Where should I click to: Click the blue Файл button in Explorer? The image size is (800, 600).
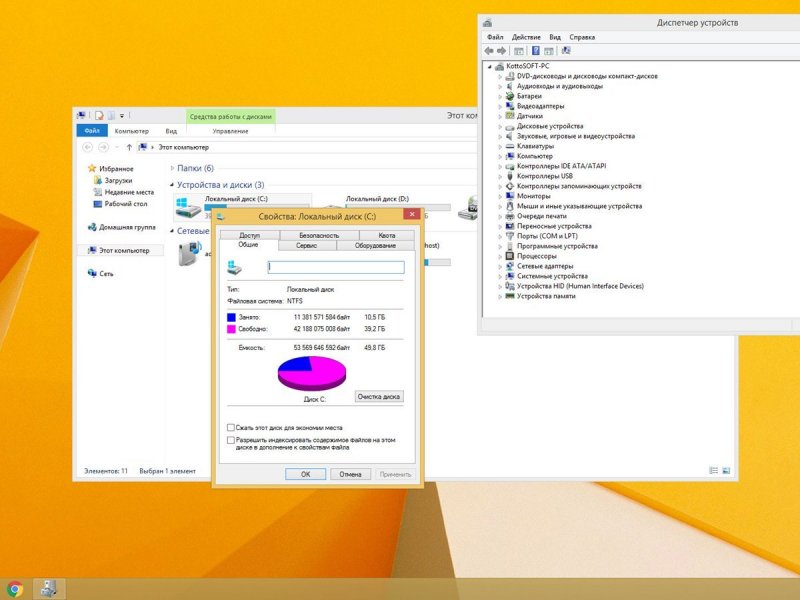(x=92, y=131)
